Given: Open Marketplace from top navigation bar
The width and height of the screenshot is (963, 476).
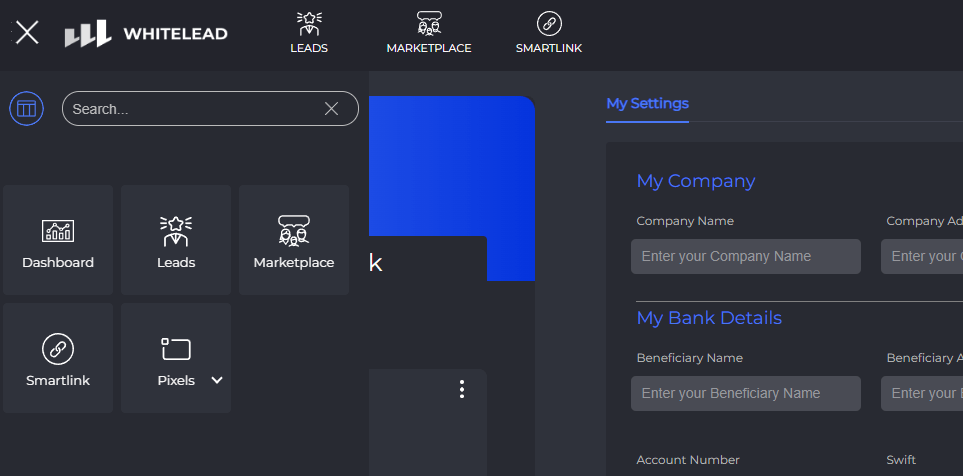Looking at the screenshot, I should 428,32.
